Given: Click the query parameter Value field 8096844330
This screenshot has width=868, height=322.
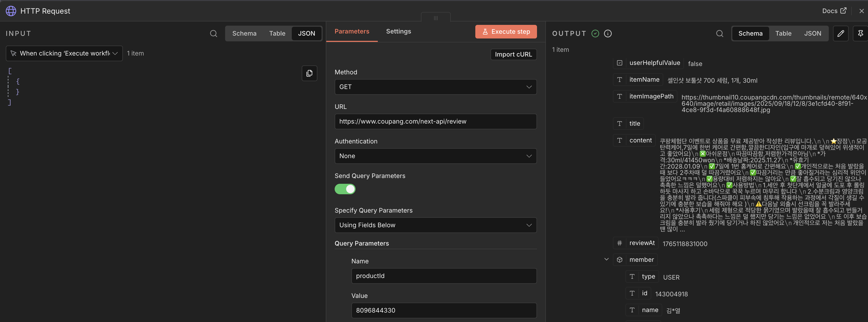Looking at the screenshot, I should pyautogui.click(x=444, y=310).
